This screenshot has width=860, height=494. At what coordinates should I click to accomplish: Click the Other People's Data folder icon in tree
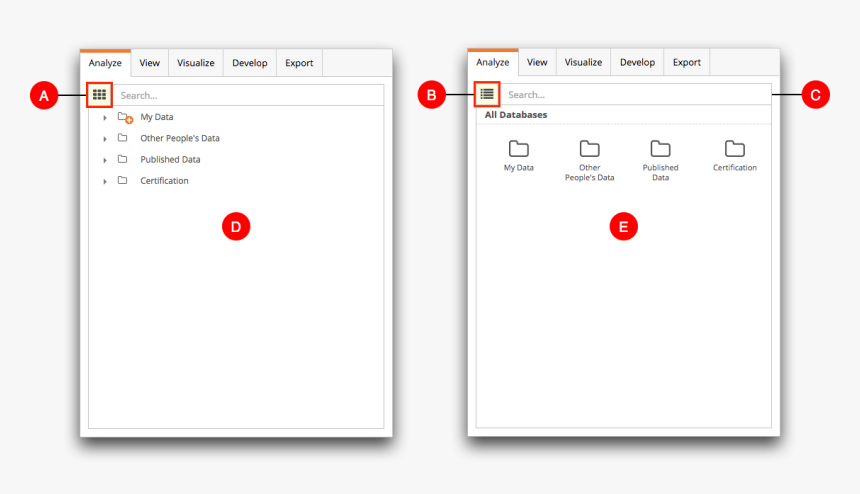pos(122,138)
